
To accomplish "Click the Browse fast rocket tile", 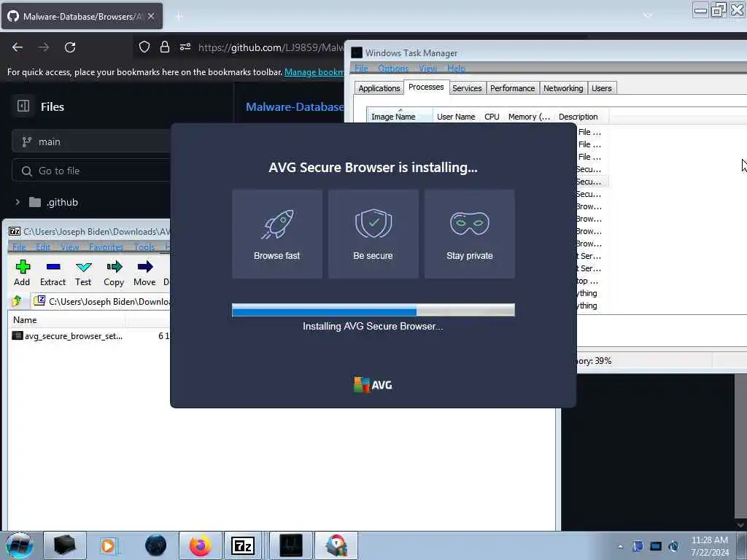I will point(276,234).
